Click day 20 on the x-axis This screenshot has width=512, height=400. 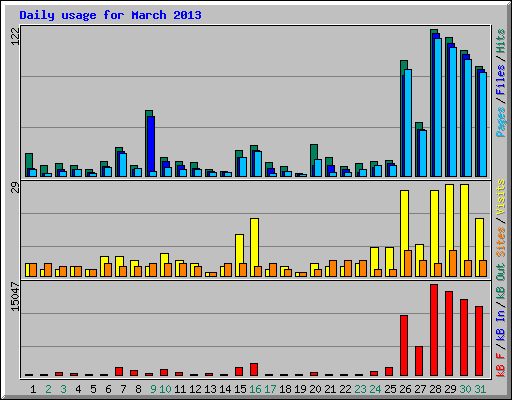tap(315, 389)
